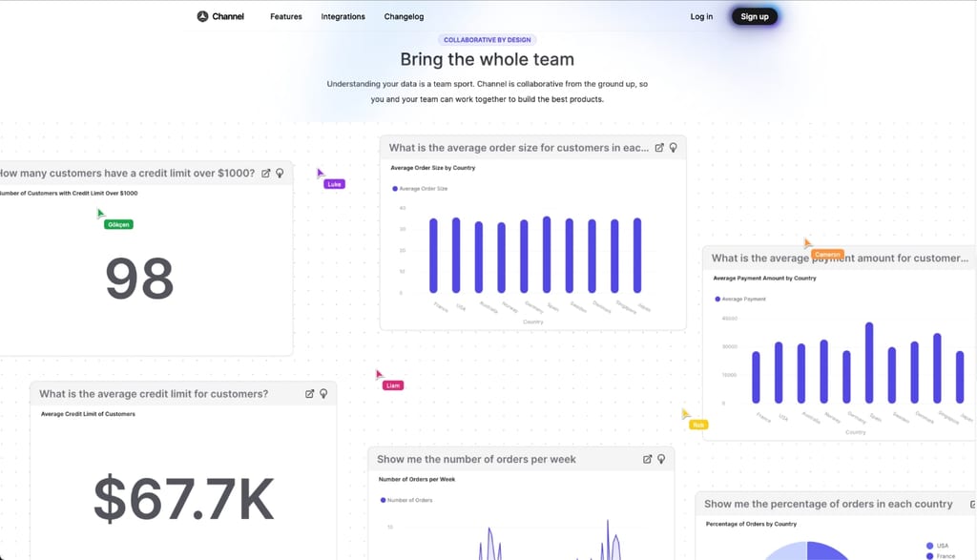
Task: Open the Features menu item
Action: (286, 17)
